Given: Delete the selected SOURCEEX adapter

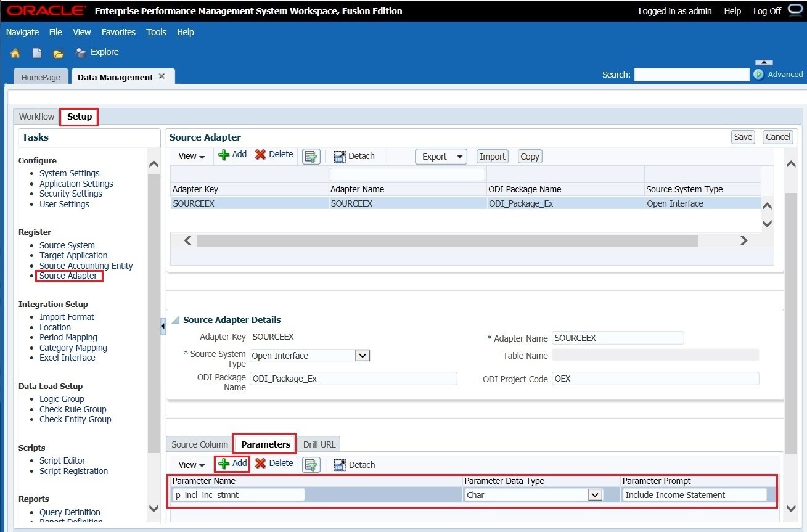Looking at the screenshot, I should (274, 155).
